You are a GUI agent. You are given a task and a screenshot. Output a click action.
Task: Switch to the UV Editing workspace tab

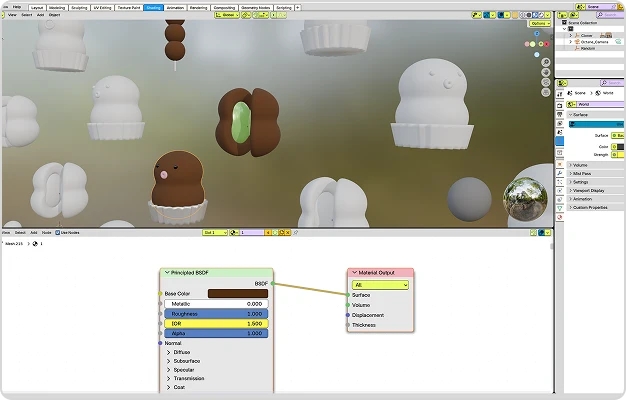[103, 8]
